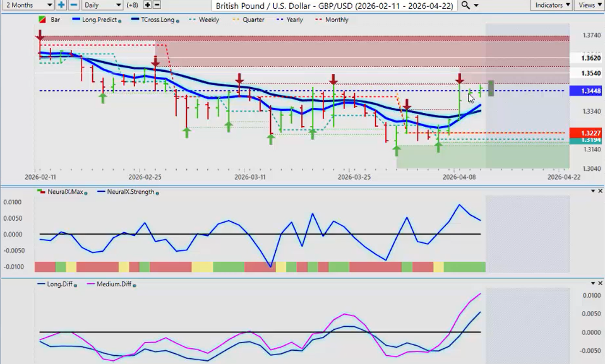Viewport: 605px width, 364px height.
Task: Click the Long.Predict legend label
Action: 98,20
